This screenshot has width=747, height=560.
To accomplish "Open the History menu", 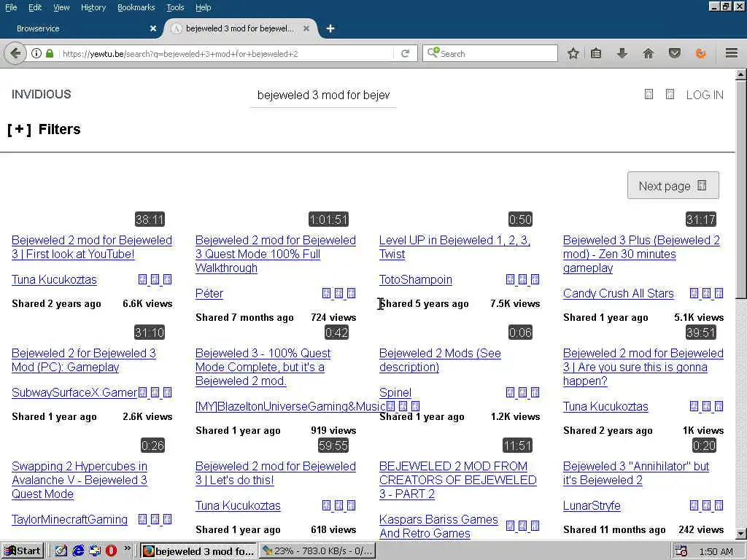I will point(93,7).
